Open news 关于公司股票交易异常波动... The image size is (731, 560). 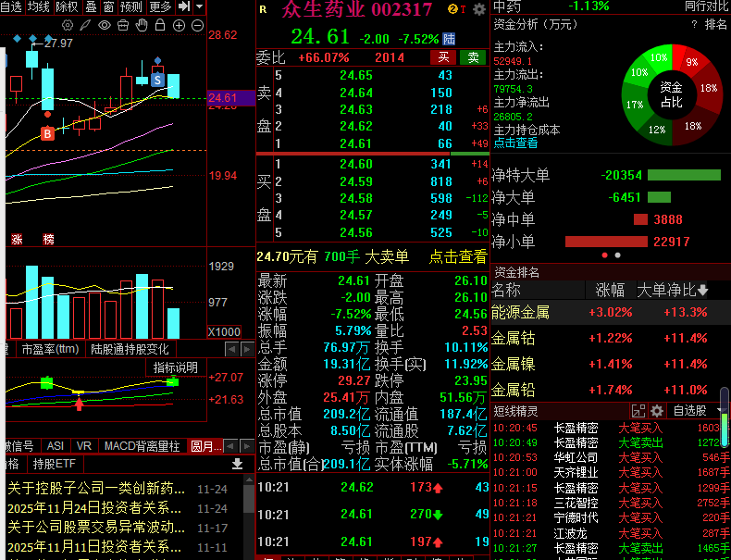point(96,528)
